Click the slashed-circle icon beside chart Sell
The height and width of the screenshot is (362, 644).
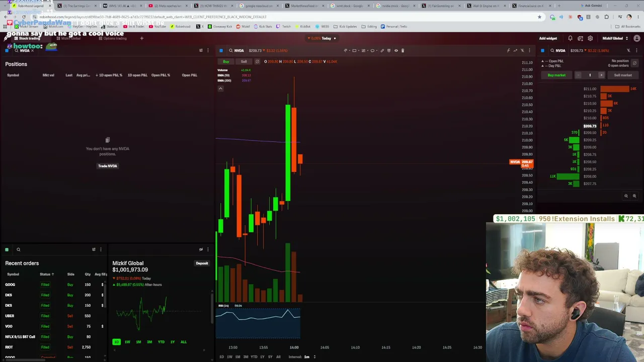click(257, 61)
